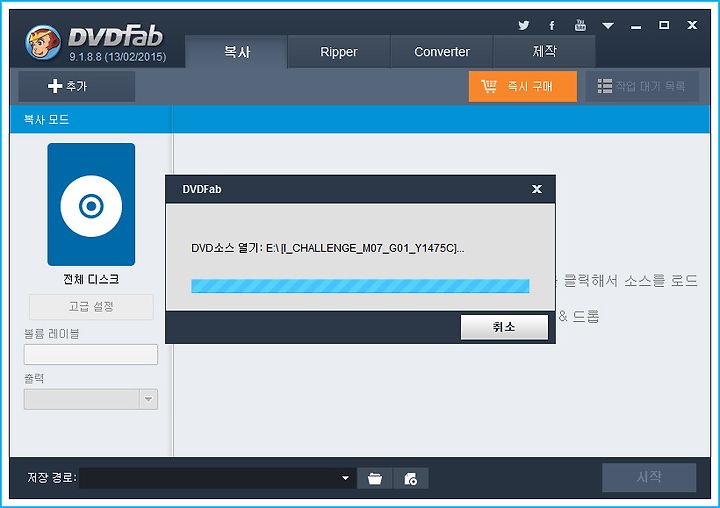The height and width of the screenshot is (508, 720).
Task: Click the 복사 모드 header label
Action: point(46,120)
